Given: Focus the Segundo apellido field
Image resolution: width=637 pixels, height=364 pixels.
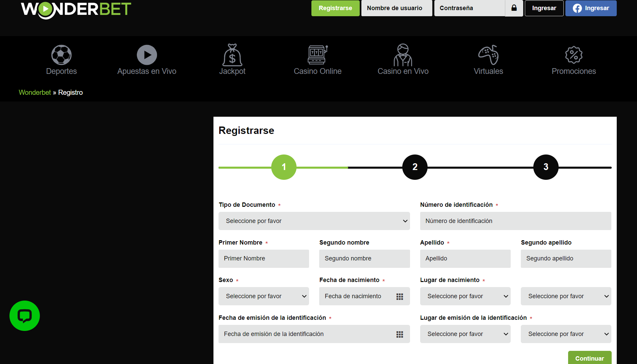Looking at the screenshot, I should point(566,259).
